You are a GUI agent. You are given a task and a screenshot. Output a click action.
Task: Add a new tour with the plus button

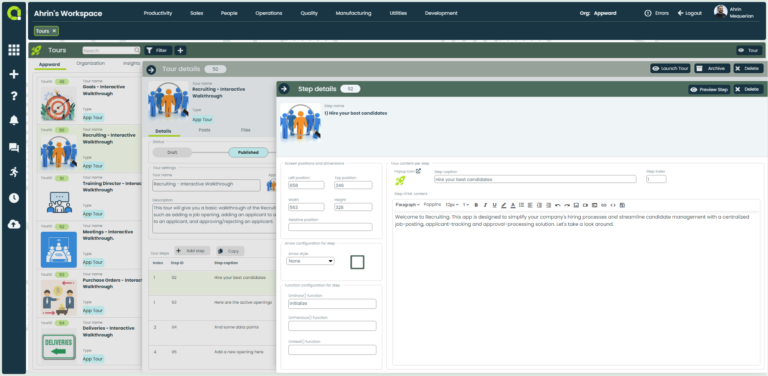click(x=180, y=50)
